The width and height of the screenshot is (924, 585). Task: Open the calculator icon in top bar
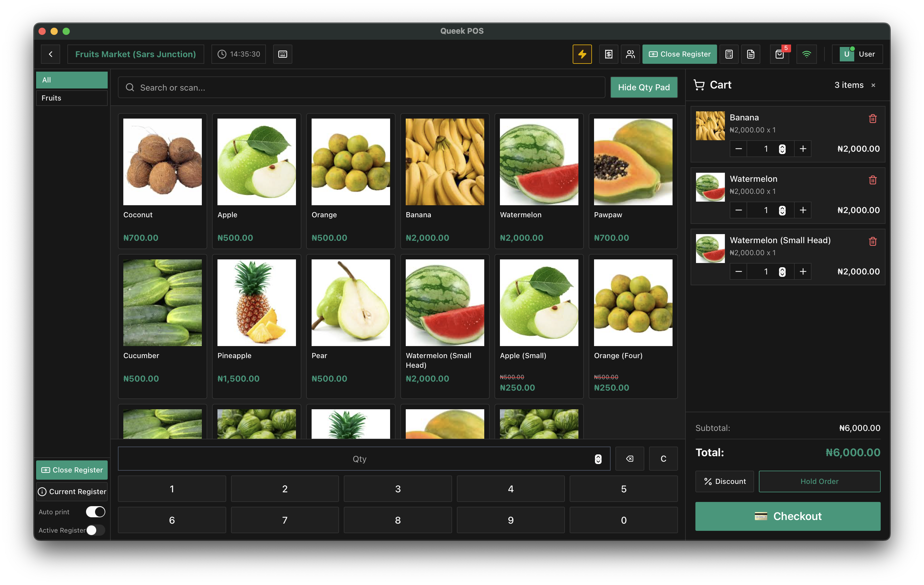pos(729,54)
